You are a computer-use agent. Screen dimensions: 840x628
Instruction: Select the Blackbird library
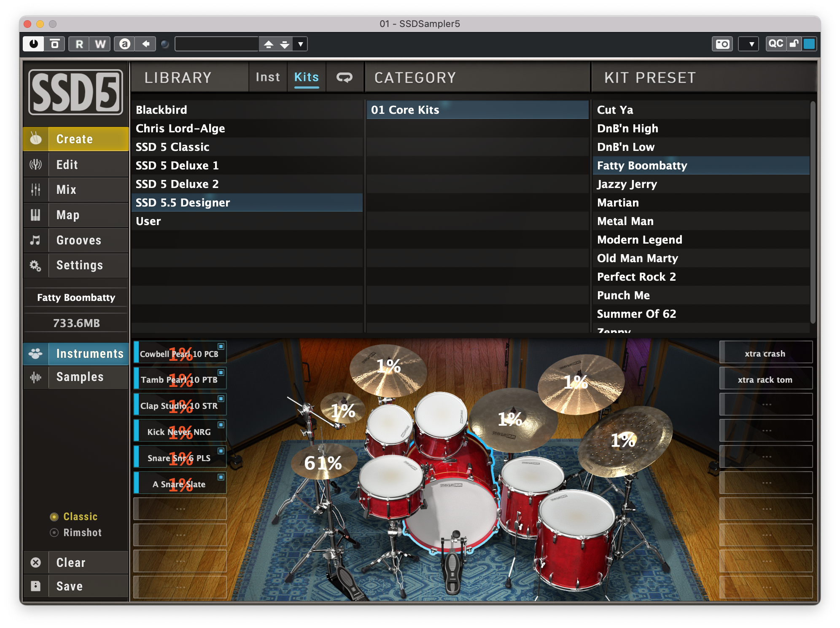pyautogui.click(x=247, y=110)
